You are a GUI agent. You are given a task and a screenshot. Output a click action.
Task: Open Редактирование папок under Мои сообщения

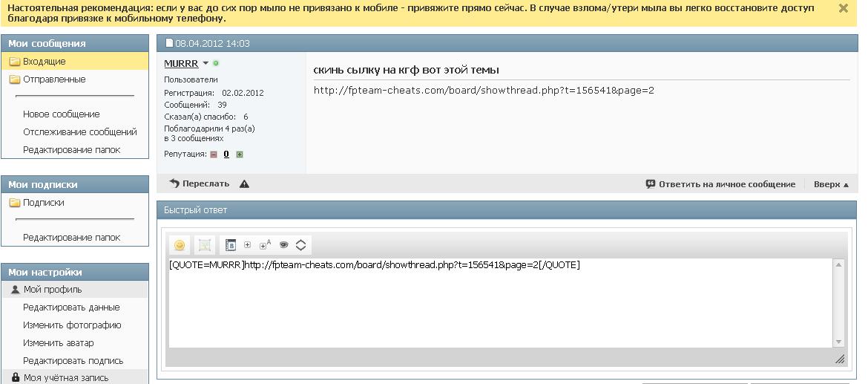pyautogui.click(x=71, y=149)
